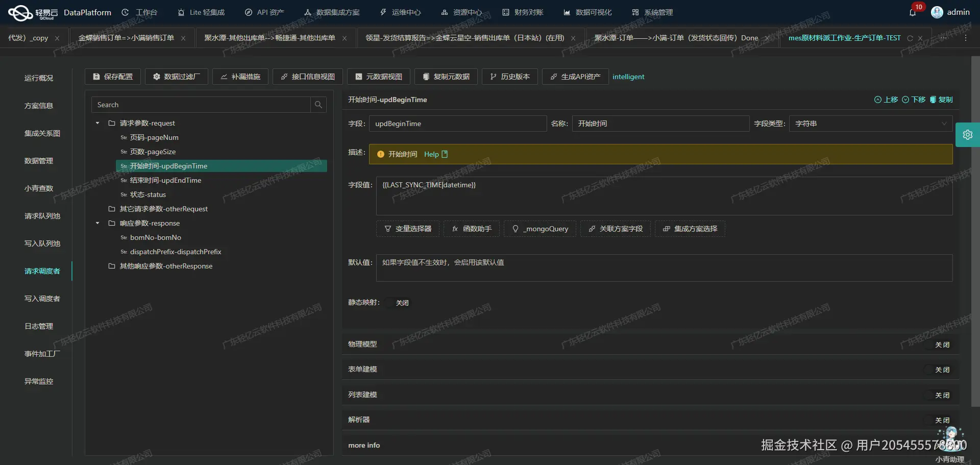
Task: Click refresh icon on mes原材料 tab
Action: click(910, 38)
